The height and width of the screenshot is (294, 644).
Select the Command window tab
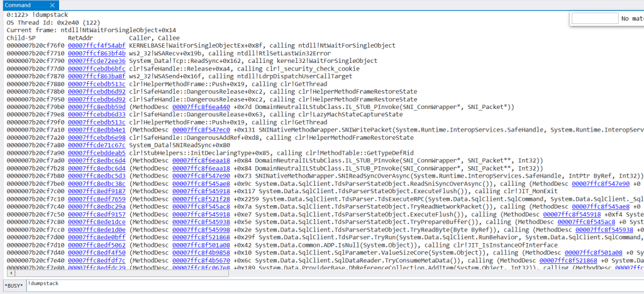coord(18,5)
